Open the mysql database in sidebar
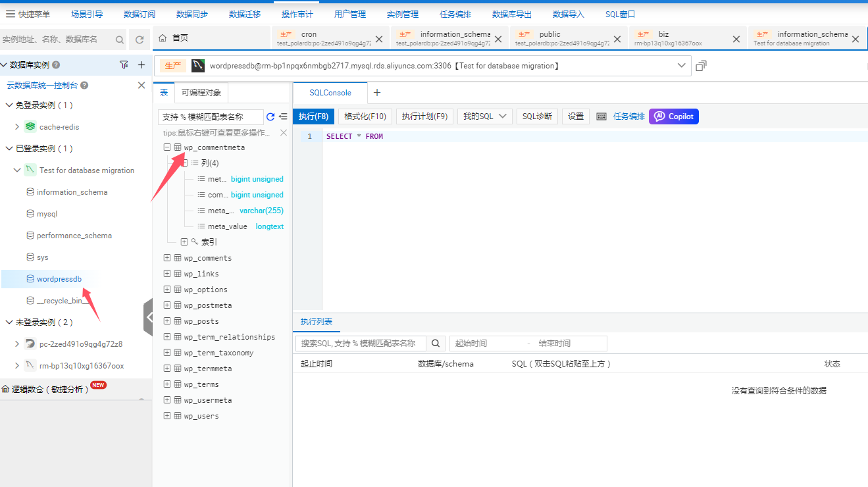The height and width of the screenshot is (487, 868). [x=47, y=214]
